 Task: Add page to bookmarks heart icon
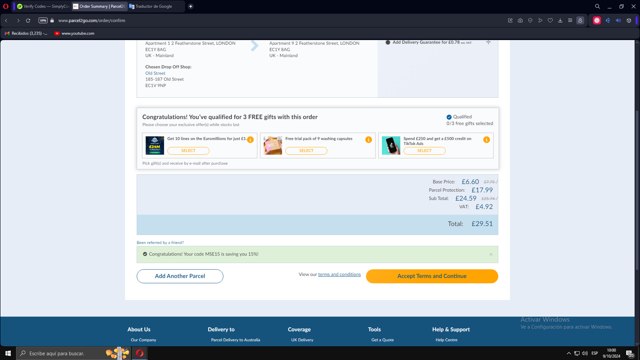[x=550, y=20]
